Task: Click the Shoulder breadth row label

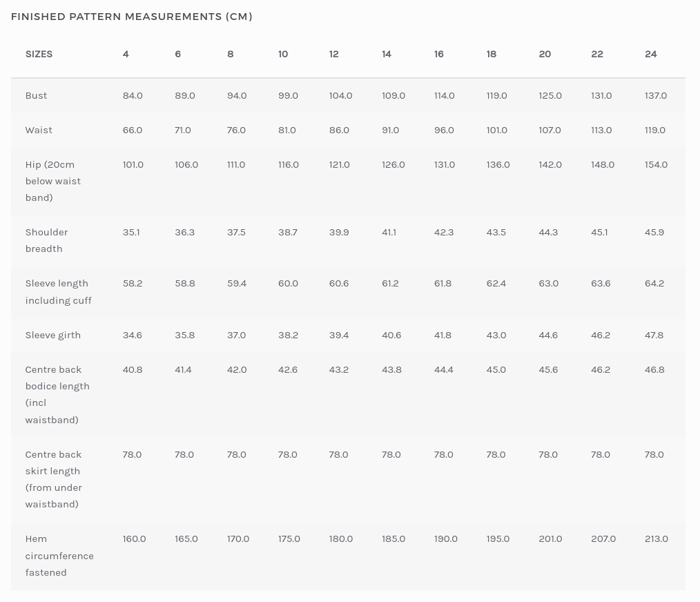Action: 46,240
